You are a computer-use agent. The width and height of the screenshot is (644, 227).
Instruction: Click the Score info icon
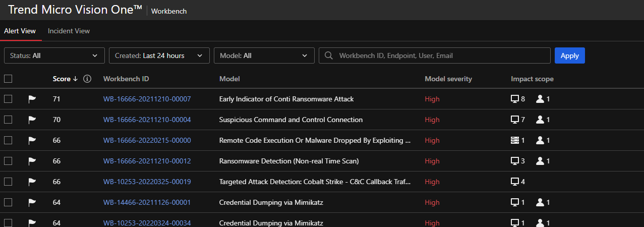(x=87, y=79)
